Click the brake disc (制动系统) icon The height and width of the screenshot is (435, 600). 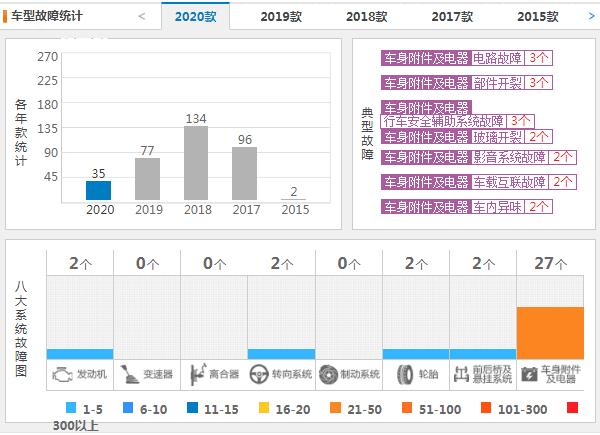pos(328,374)
